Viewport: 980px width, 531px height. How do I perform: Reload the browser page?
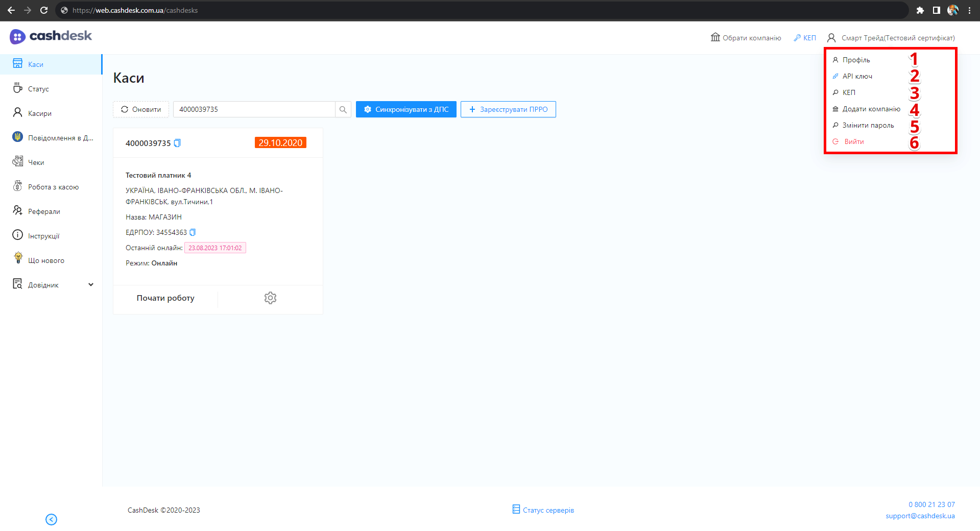click(44, 10)
